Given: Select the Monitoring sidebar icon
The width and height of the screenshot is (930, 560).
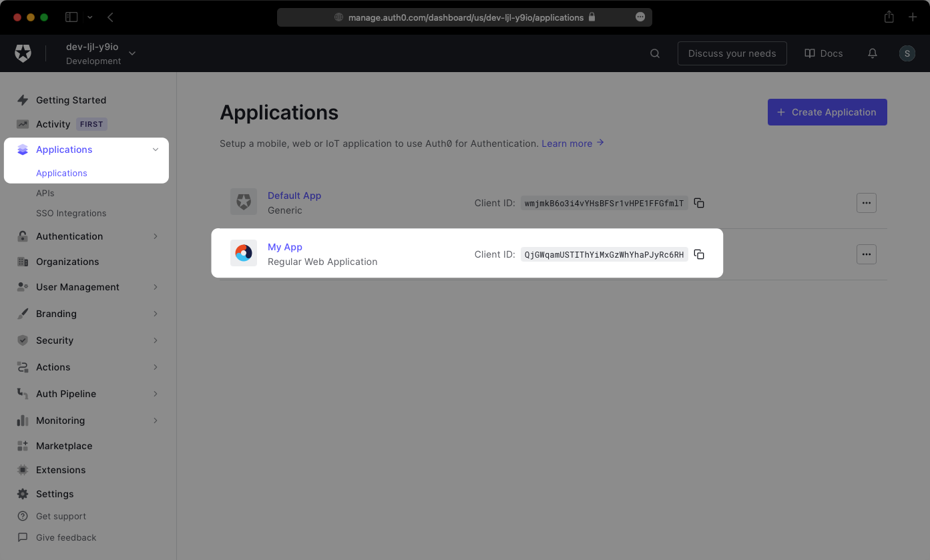Looking at the screenshot, I should [22, 421].
